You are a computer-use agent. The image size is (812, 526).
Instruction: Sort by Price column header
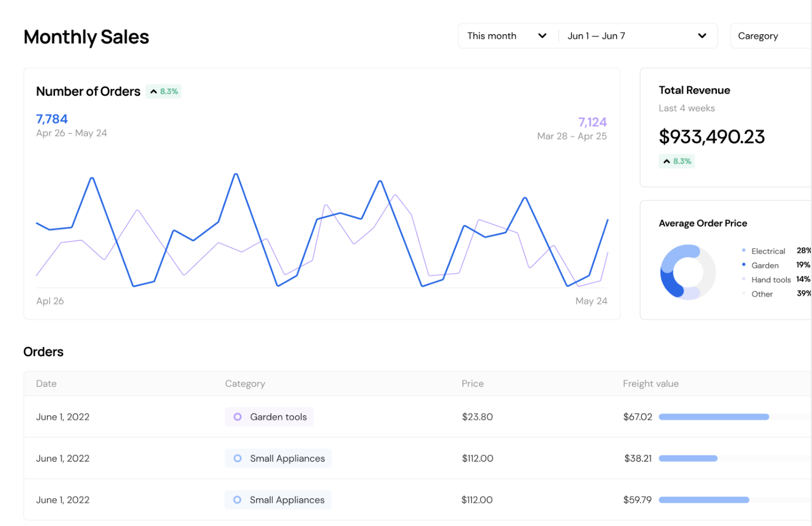pyautogui.click(x=472, y=383)
